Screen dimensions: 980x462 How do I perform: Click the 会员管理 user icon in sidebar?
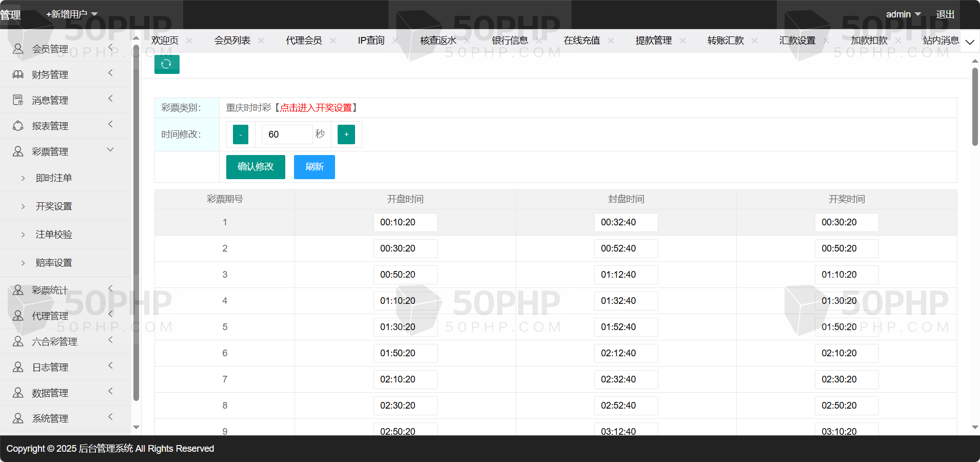coord(18,49)
